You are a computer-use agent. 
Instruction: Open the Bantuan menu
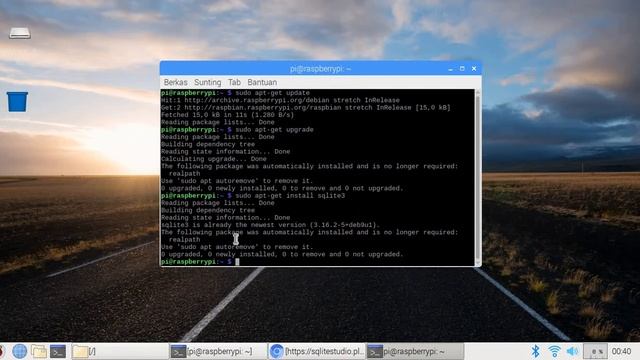pos(262,82)
